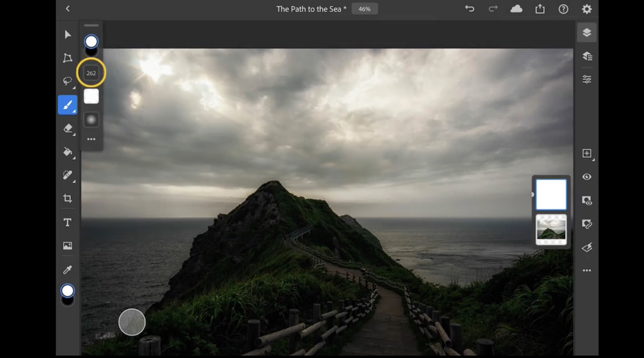Tap the touch shortcut circle
Viewport: 644px width, 358px height.
132,322
